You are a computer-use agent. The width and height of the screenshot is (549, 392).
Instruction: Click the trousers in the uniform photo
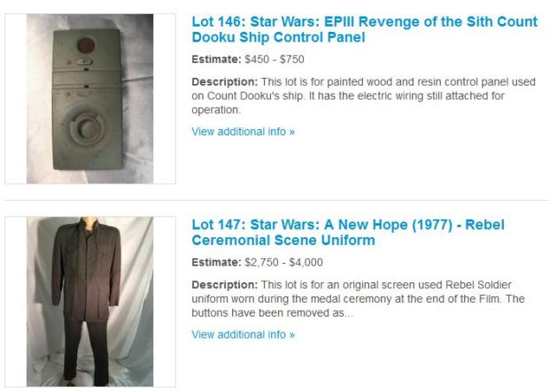86,350
